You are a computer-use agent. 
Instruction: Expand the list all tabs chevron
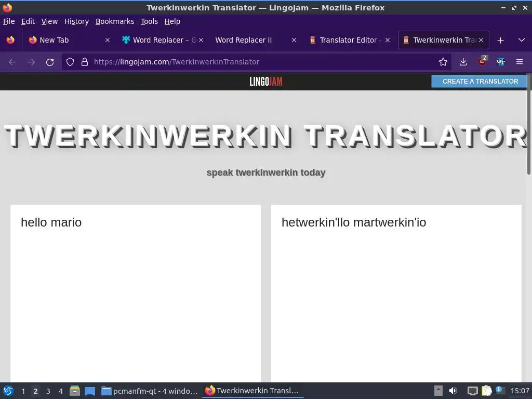[x=522, y=40]
